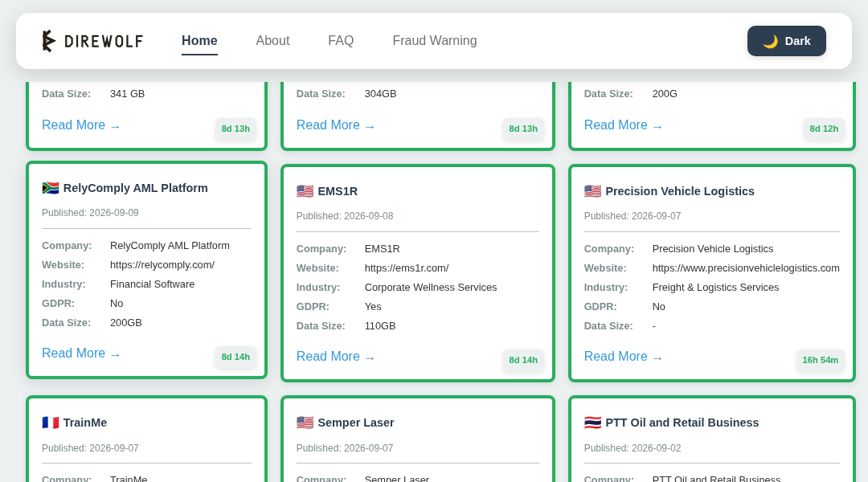The image size is (868, 482).
Task: Click the Semper Laser card title
Action: 356,423
